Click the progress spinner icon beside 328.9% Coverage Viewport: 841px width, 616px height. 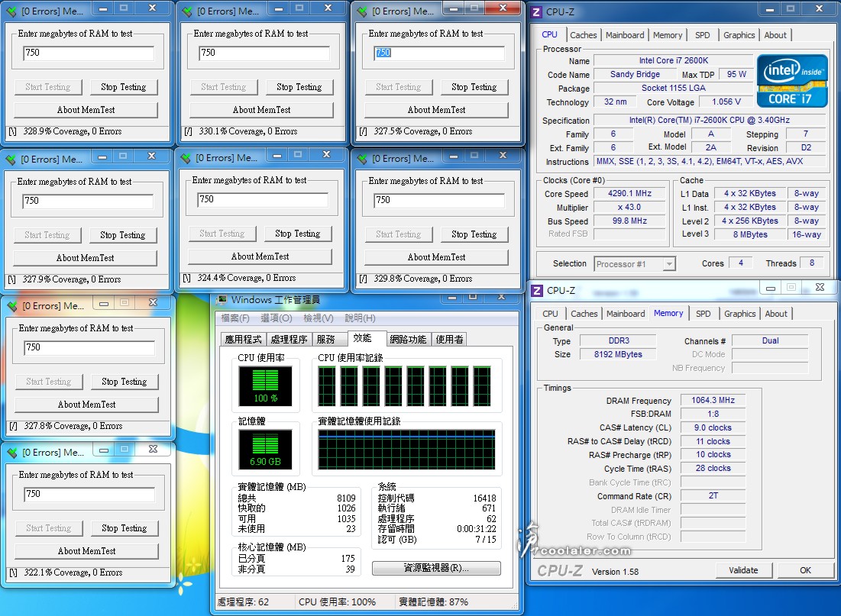(x=12, y=131)
